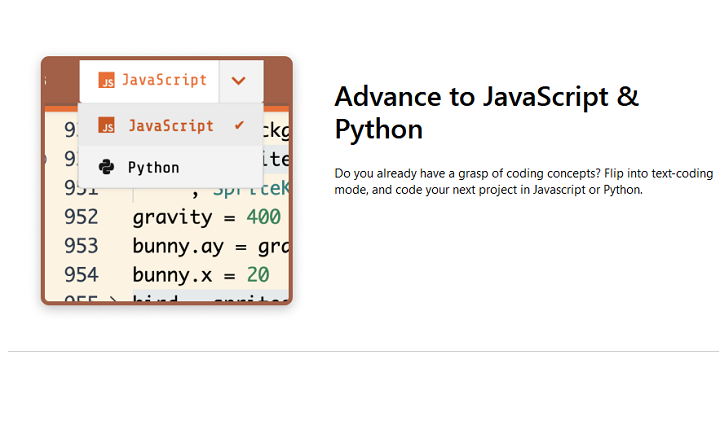
Task: Click the orange JS icon in selector header
Action: [107, 80]
